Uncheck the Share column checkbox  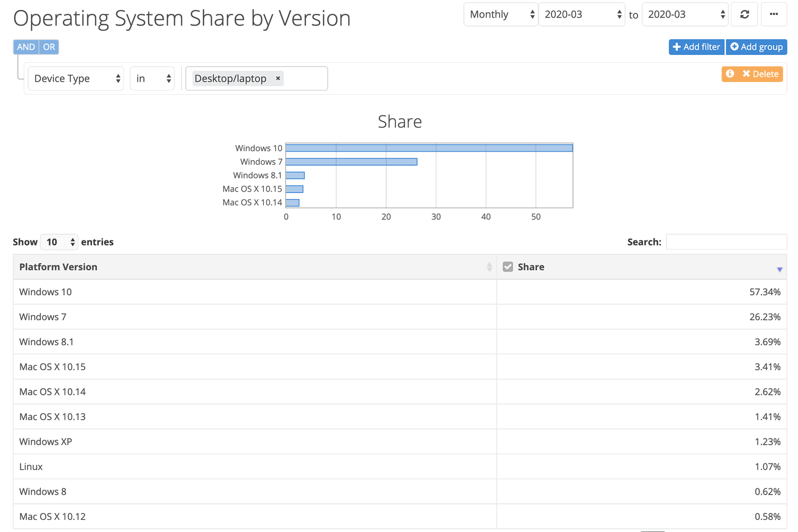coord(508,266)
